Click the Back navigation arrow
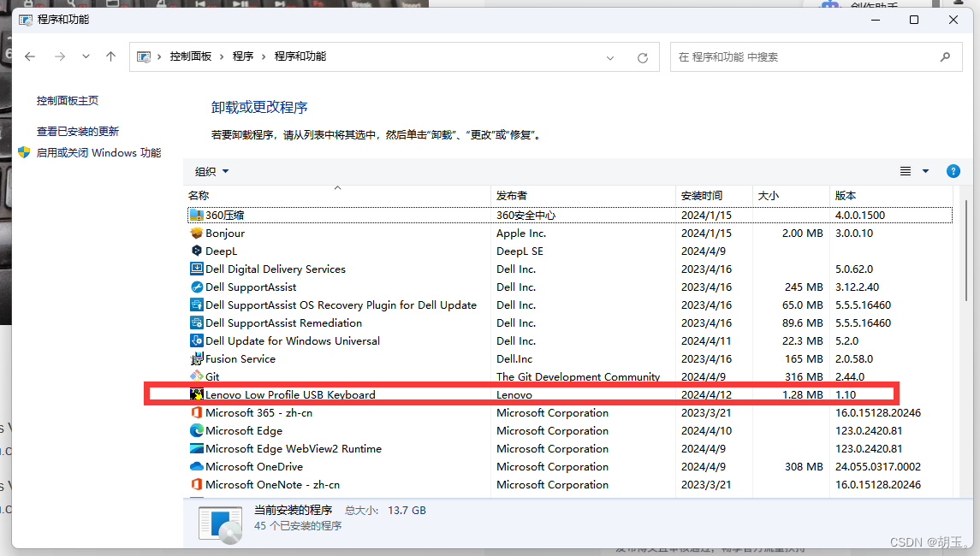Viewport: 980px width, 556px height. [30, 56]
